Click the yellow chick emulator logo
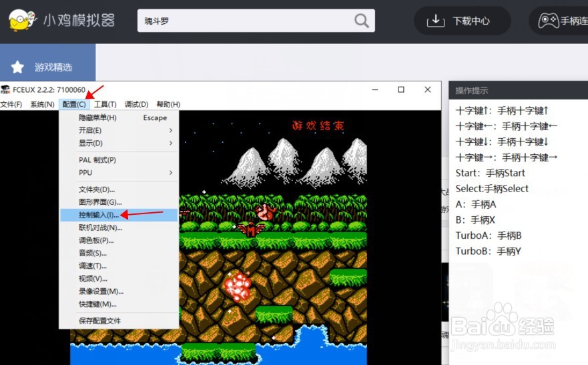Viewport: 588px width, 365px height. 23,20
